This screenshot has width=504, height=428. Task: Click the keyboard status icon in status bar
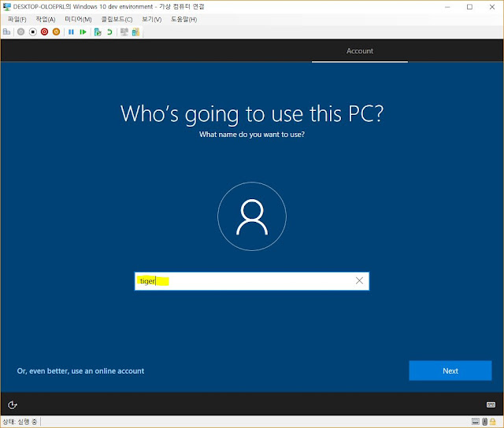pyautogui.click(x=476, y=422)
